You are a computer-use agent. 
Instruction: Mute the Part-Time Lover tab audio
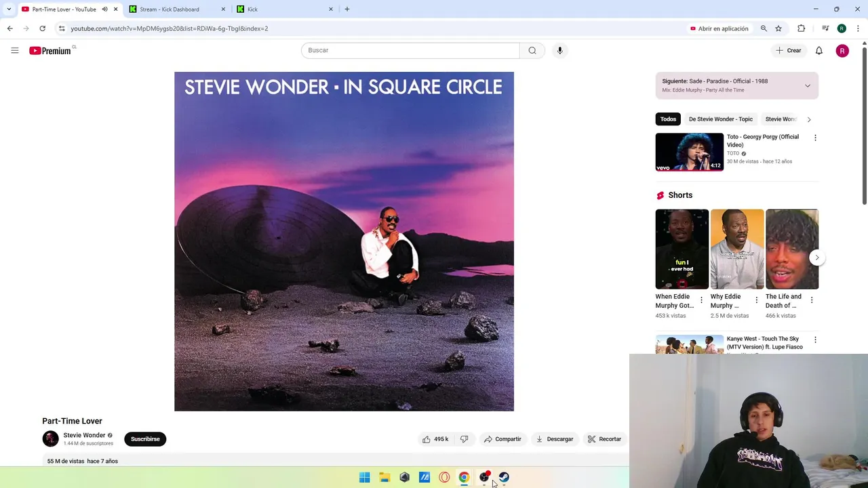(104, 9)
